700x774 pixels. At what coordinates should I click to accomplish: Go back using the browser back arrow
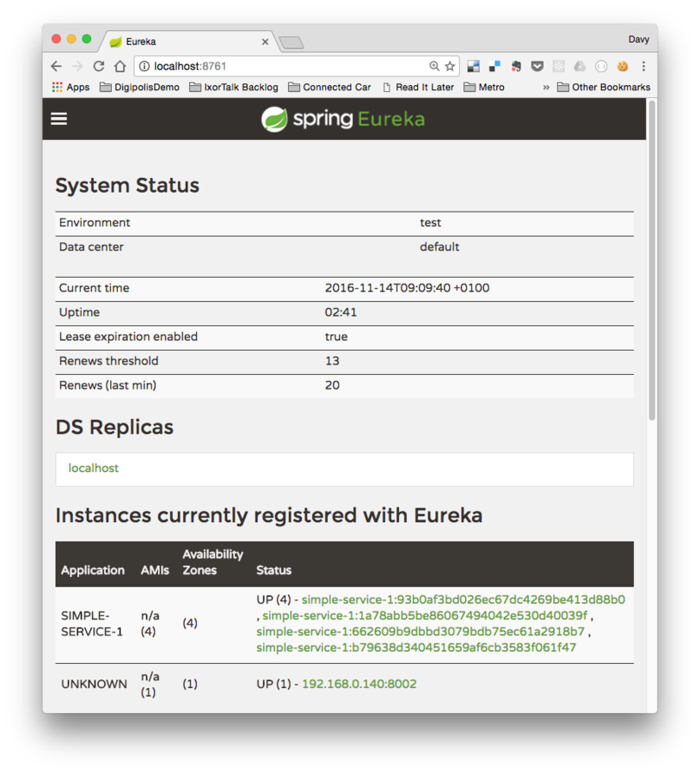pos(56,66)
